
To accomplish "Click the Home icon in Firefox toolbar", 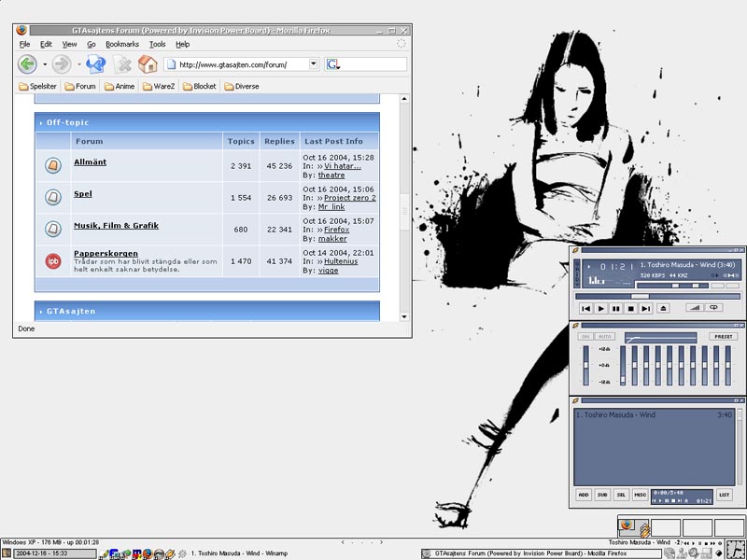I will pos(148,64).
